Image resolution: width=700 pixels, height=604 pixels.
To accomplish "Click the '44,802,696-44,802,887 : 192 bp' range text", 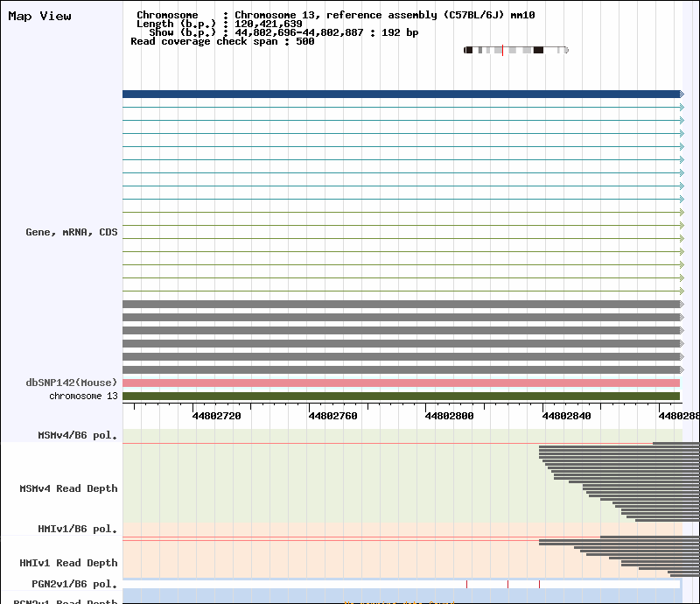I will tap(326, 32).
